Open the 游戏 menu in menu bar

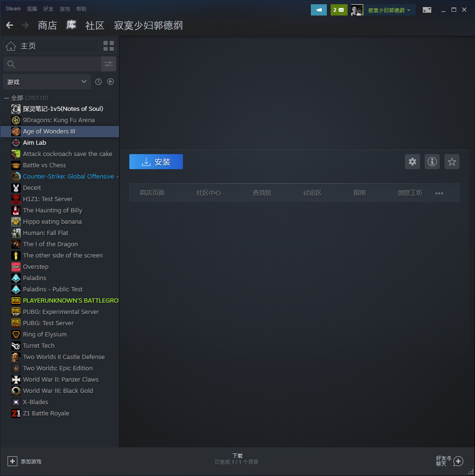tap(65, 9)
